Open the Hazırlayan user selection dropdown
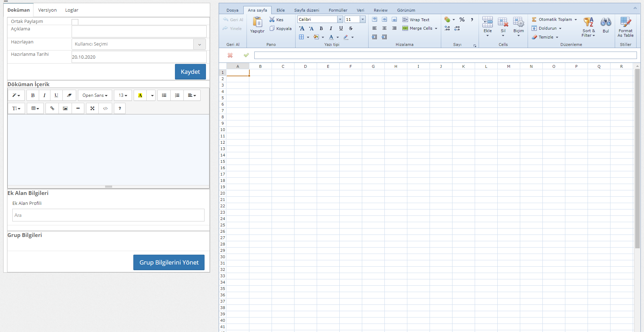This screenshot has height=332, width=644. click(200, 44)
